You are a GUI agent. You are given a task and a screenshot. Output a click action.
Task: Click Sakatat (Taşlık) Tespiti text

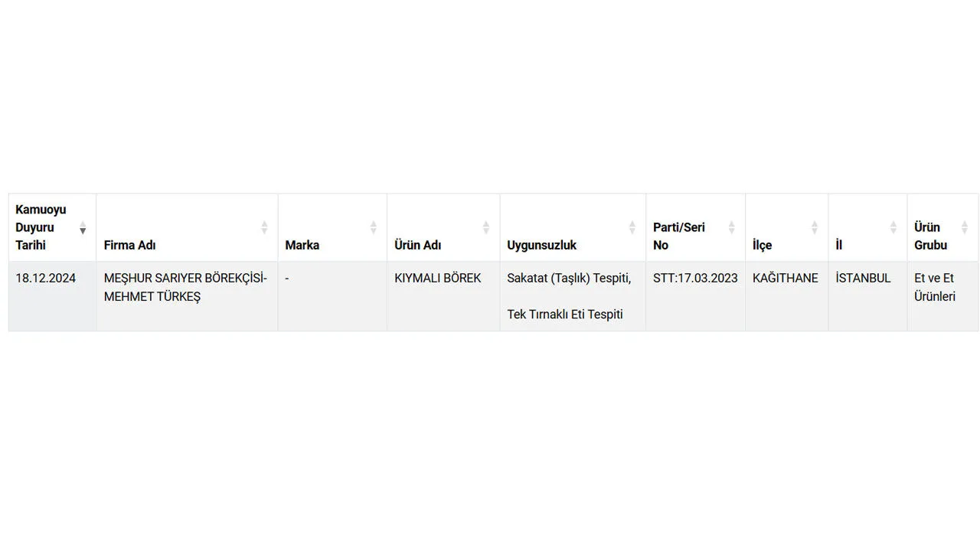tap(569, 279)
